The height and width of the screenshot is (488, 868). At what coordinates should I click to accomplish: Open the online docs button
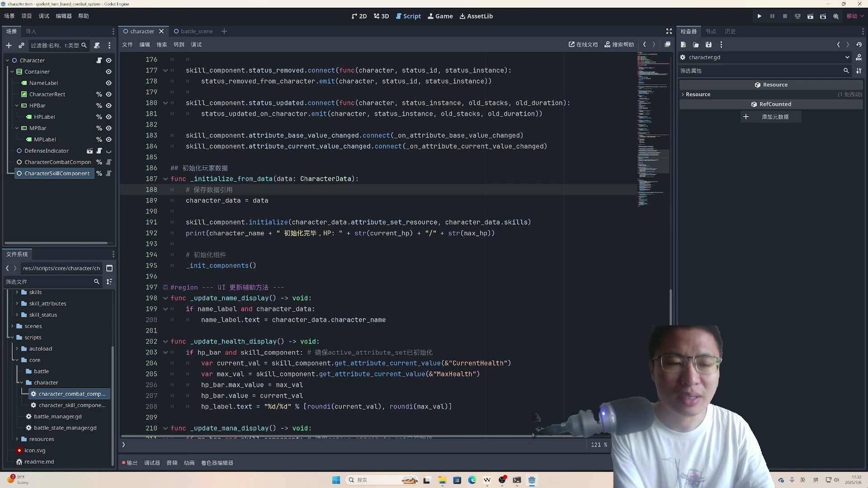pos(583,45)
